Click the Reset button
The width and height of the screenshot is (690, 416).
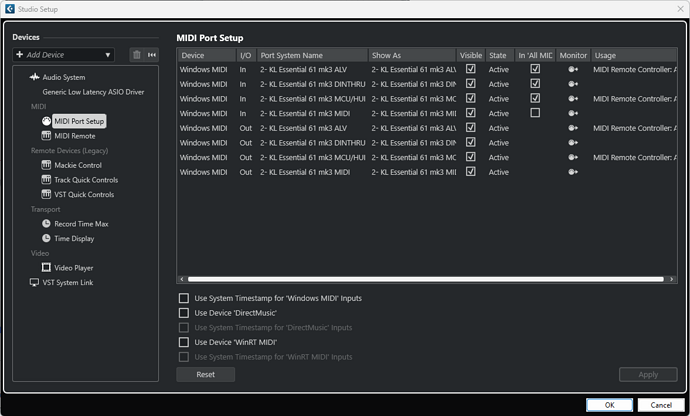point(206,374)
